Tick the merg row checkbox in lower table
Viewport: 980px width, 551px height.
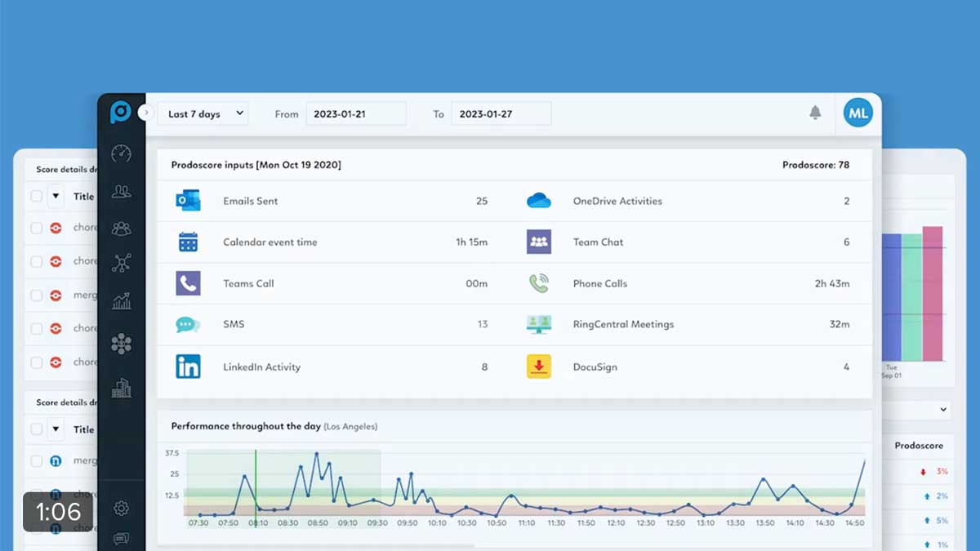(36, 461)
